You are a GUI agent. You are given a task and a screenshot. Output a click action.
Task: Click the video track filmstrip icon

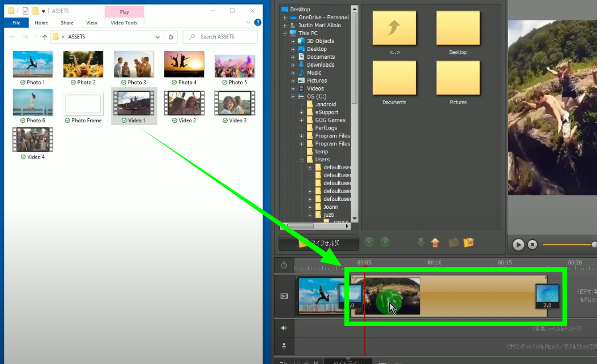tap(284, 296)
